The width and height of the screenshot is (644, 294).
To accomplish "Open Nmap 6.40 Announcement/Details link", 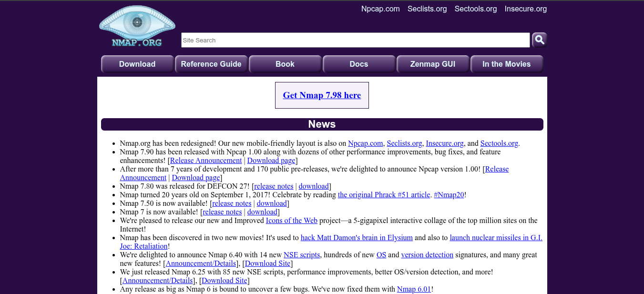I will [201, 264].
